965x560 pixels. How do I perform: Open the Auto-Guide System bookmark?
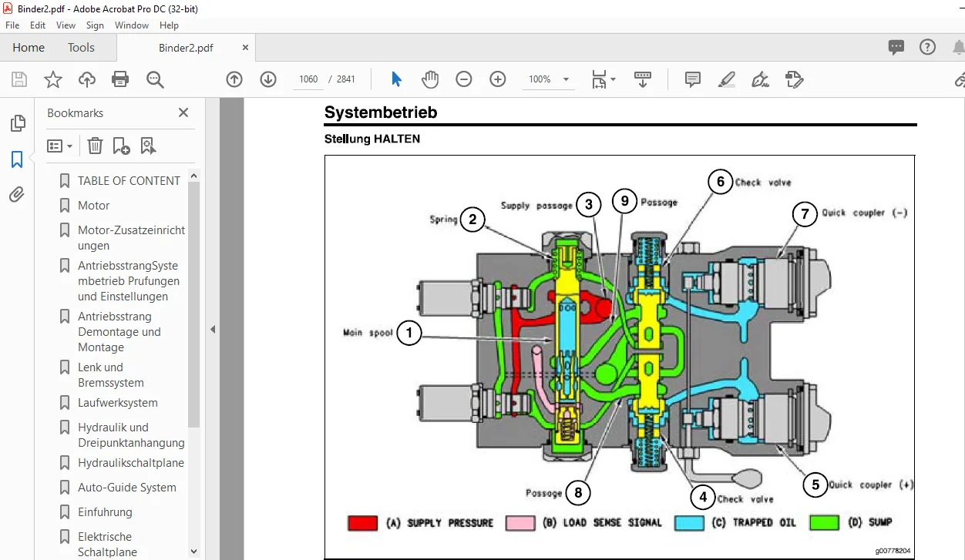(x=126, y=487)
